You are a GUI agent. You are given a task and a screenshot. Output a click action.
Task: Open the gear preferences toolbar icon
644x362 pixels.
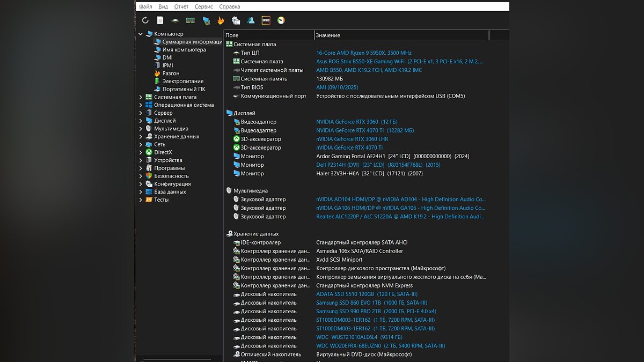click(x=236, y=20)
